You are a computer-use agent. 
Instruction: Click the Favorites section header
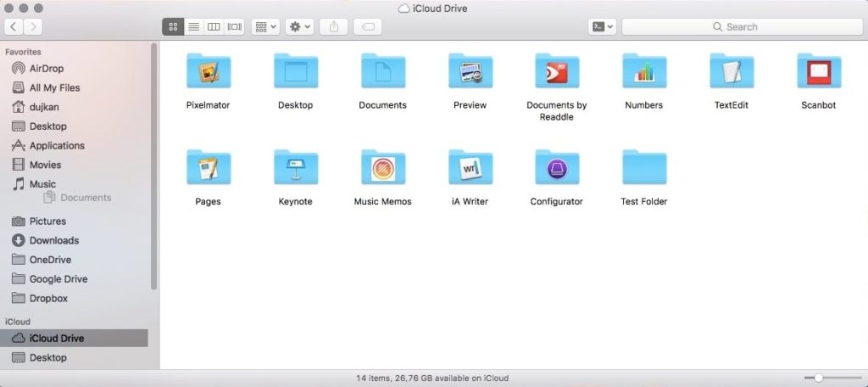23,52
